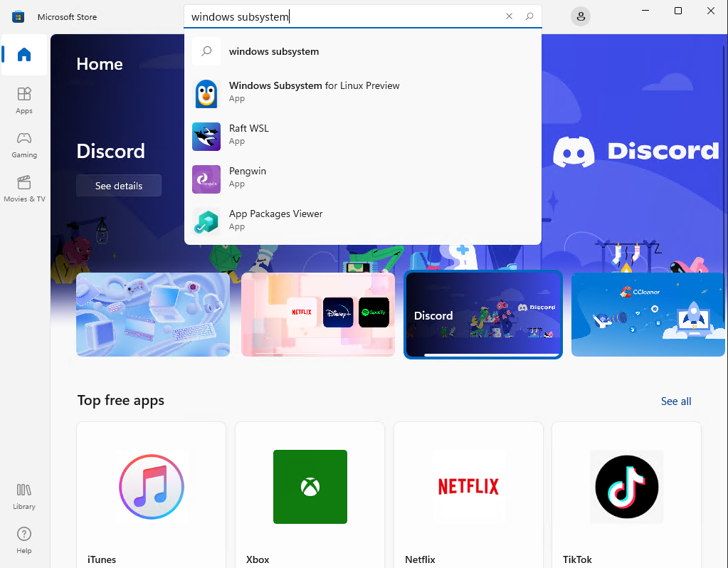Click the magnifier search submit icon
Image resolution: width=728 pixels, height=568 pixels.
[529, 16]
